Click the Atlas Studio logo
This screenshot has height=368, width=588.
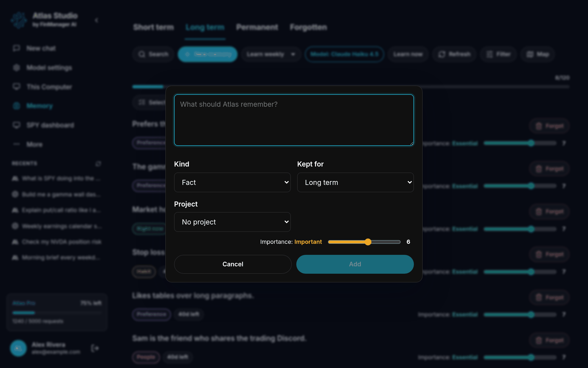coord(19,20)
